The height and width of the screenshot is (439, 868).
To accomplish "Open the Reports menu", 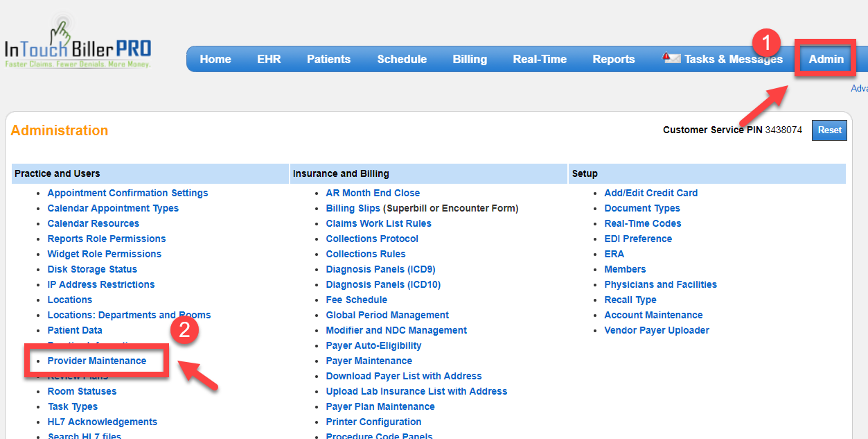I will point(613,59).
